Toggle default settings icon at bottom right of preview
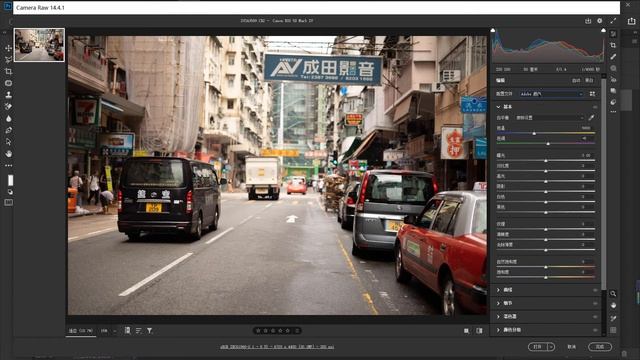 (479, 331)
